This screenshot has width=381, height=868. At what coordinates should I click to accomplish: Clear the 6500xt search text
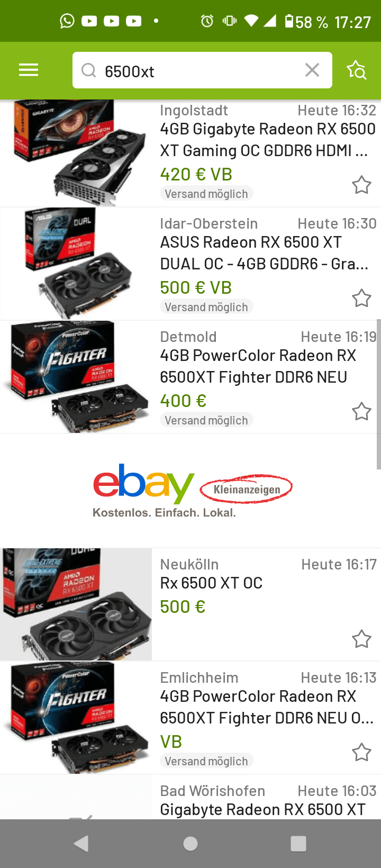click(x=312, y=70)
